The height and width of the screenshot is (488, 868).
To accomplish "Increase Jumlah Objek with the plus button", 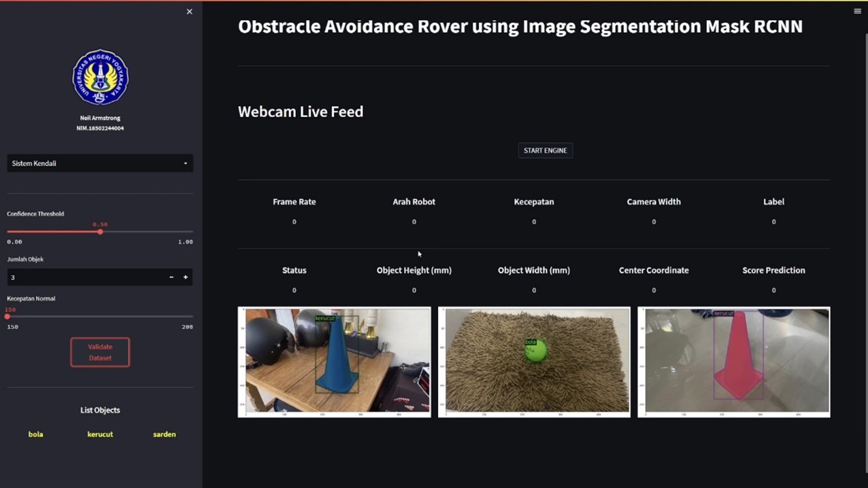I will [186, 277].
